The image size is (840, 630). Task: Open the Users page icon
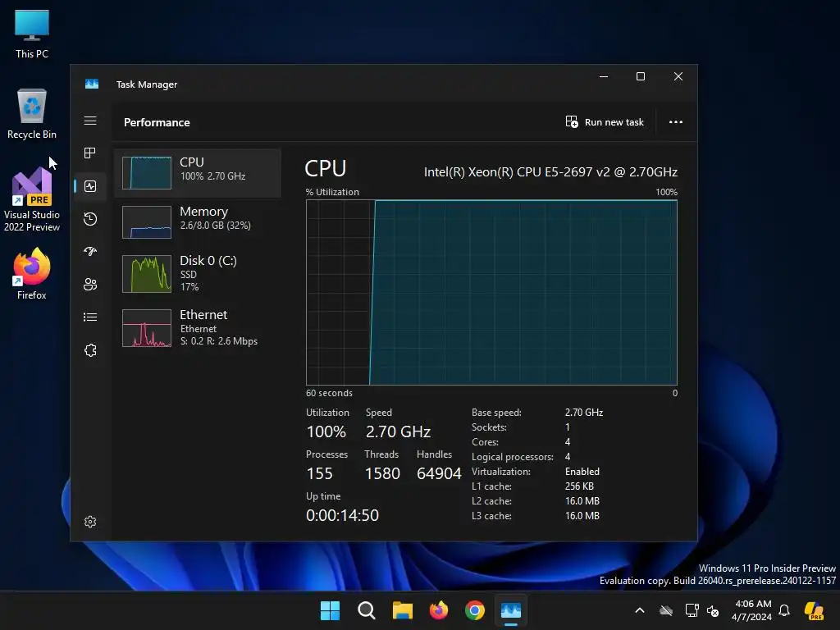pos(90,284)
